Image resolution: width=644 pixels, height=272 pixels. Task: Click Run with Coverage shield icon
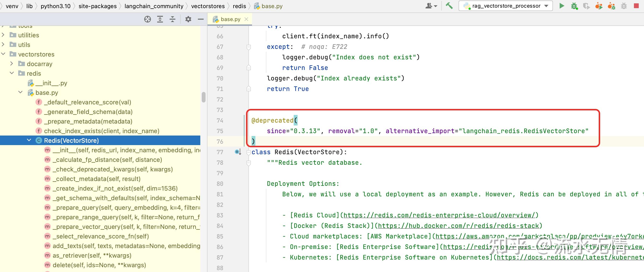click(x=586, y=6)
